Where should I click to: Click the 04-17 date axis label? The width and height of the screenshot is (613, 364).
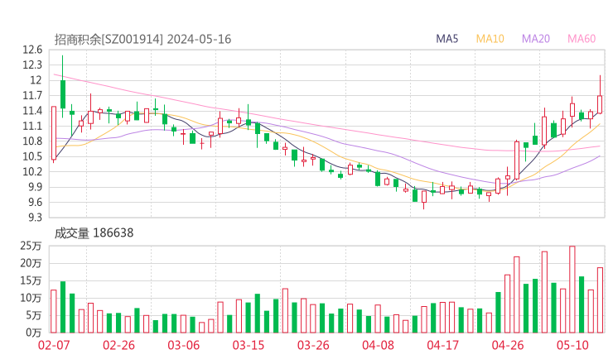click(443, 345)
